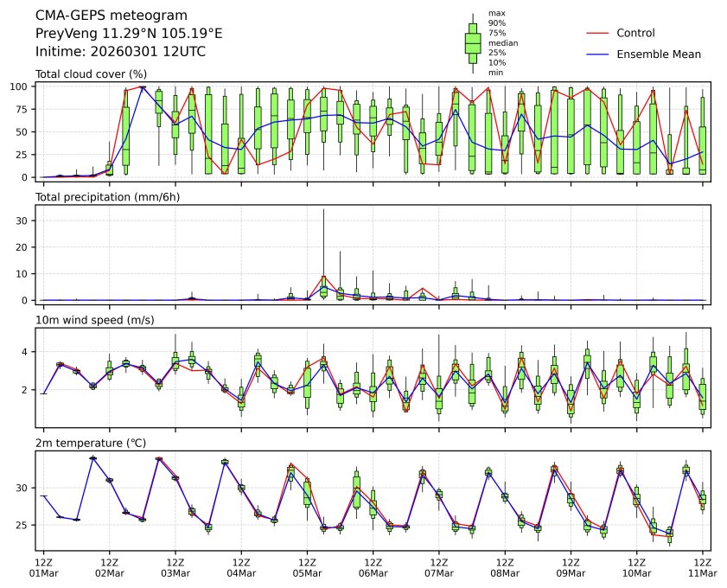Click the Inittime 20260301 12UTC text
This screenshot has width=727, height=588.
[x=120, y=52]
